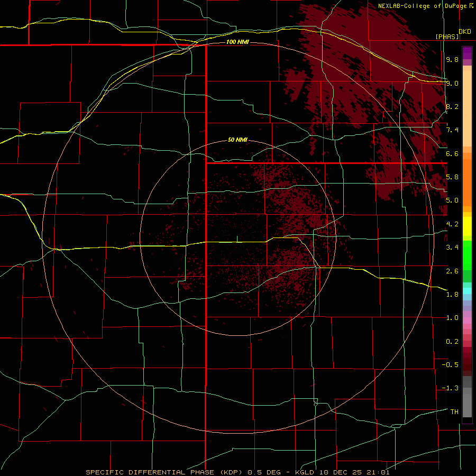Screen dimensions: 476x476
Task: Click the DKD label above the color scale
Action: coord(464,31)
